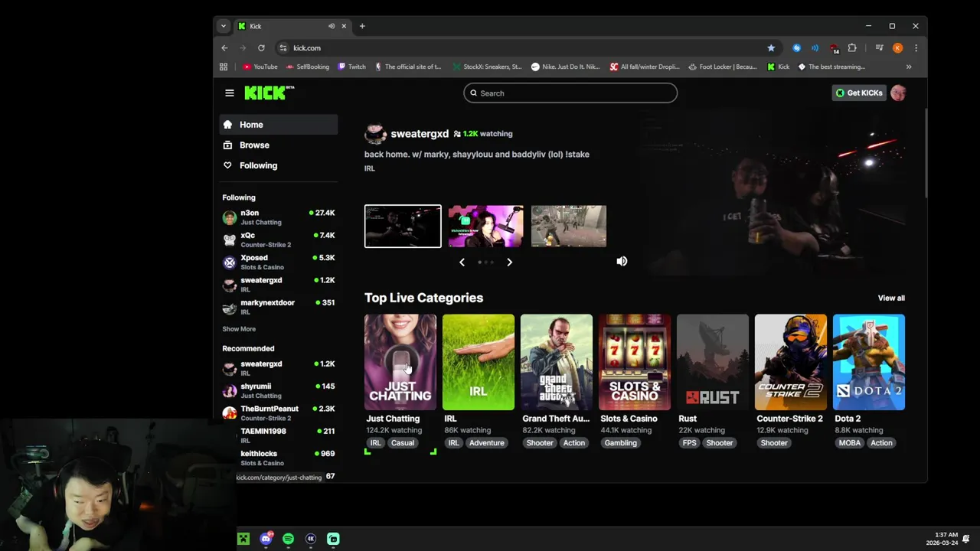Screen dimensions: 980x551
Task: Mute the featured stream volume icon
Action: pos(622,261)
